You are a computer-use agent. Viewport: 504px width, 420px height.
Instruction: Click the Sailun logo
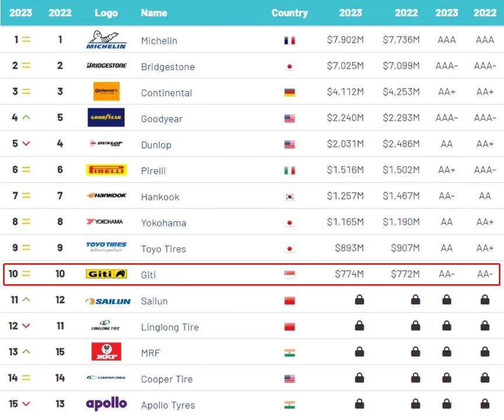106,301
